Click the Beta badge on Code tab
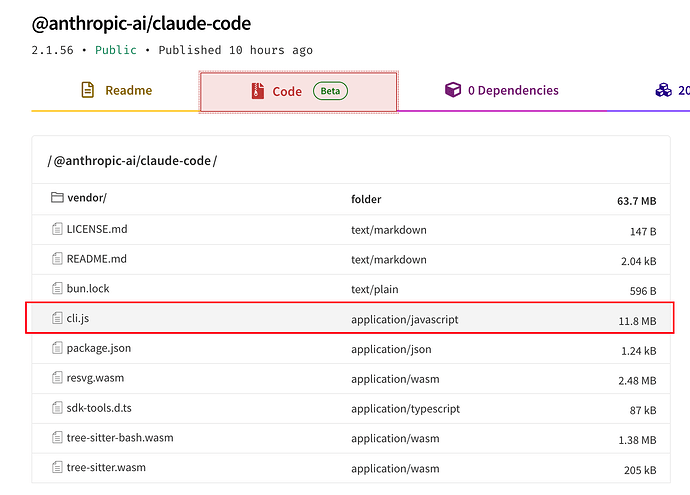The image size is (690, 495). click(x=330, y=91)
